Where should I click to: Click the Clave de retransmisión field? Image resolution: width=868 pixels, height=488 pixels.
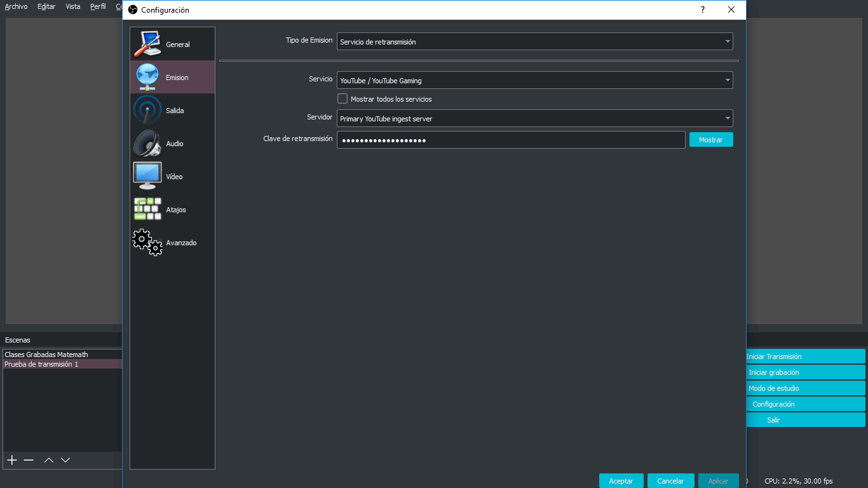pos(511,140)
